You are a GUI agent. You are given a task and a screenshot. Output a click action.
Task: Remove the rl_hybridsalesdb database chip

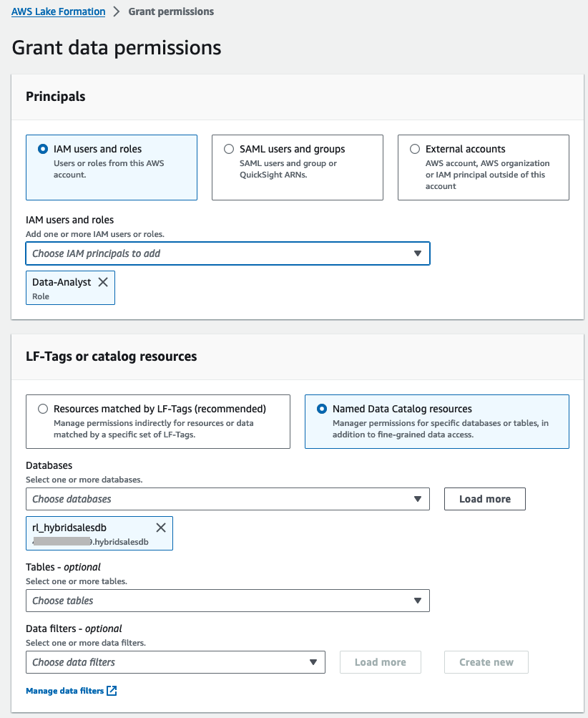pos(161,528)
